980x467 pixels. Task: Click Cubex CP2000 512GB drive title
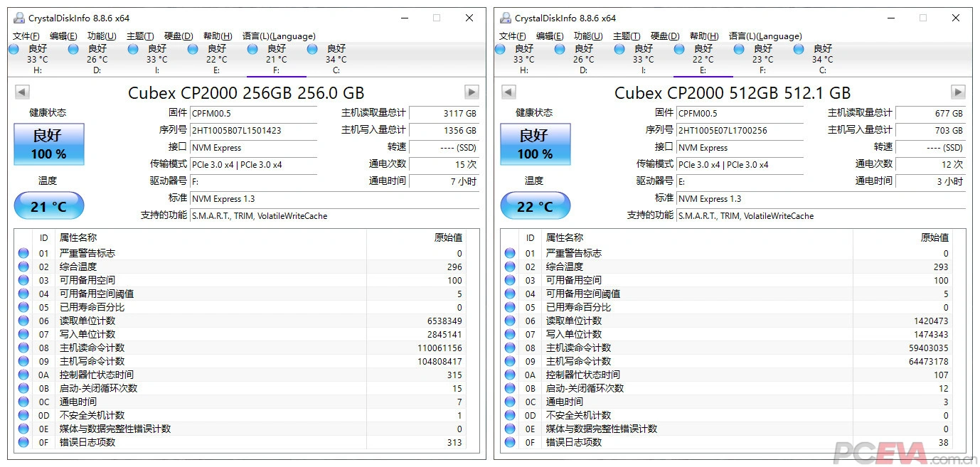(733, 92)
